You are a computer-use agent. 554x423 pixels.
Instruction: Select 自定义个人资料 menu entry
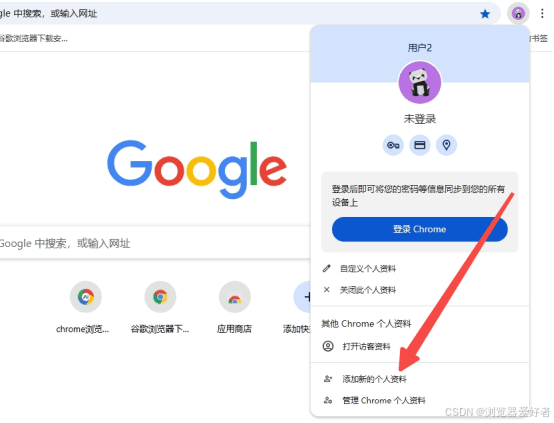click(420, 269)
